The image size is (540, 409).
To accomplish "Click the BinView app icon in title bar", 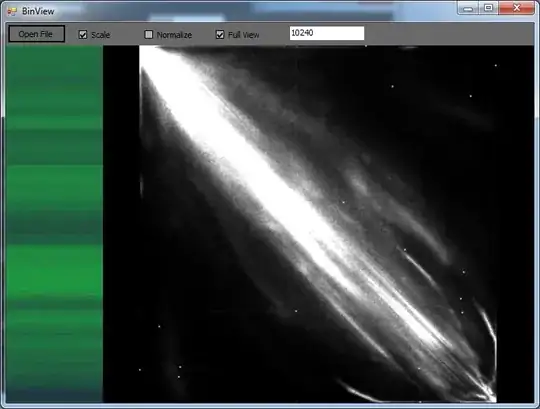I will 12,11.
